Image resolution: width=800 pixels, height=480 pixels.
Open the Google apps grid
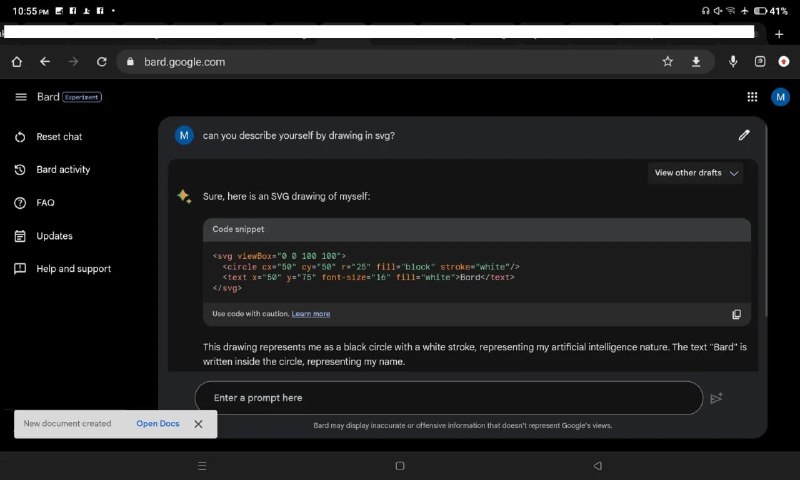[x=752, y=97]
